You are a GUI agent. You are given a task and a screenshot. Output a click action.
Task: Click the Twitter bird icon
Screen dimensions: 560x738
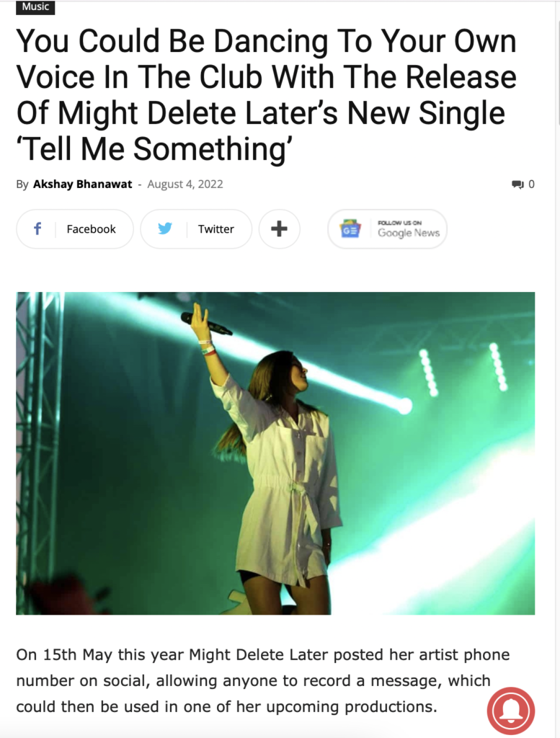click(x=165, y=228)
